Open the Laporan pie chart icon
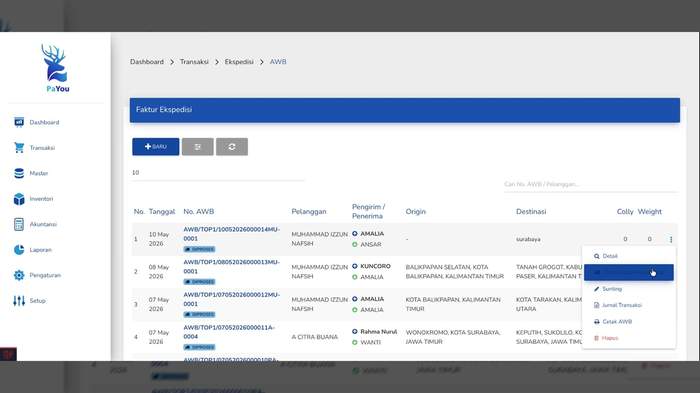700x393 pixels. coord(19,250)
